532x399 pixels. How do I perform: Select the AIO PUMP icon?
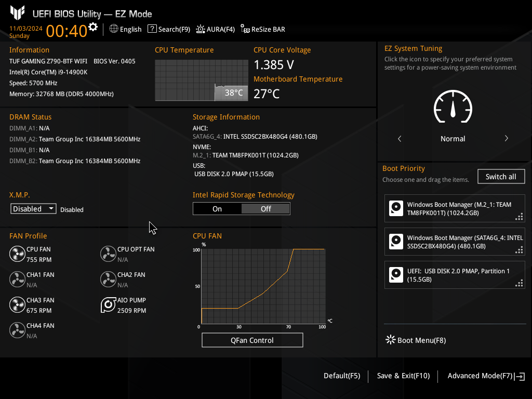tap(108, 305)
